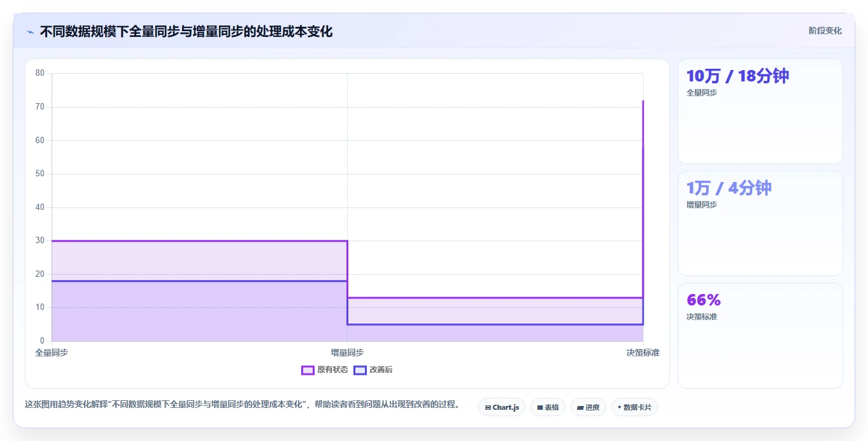
Task: Click the purple 原有状态 line at value 30
Action: [x=199, y=241]
